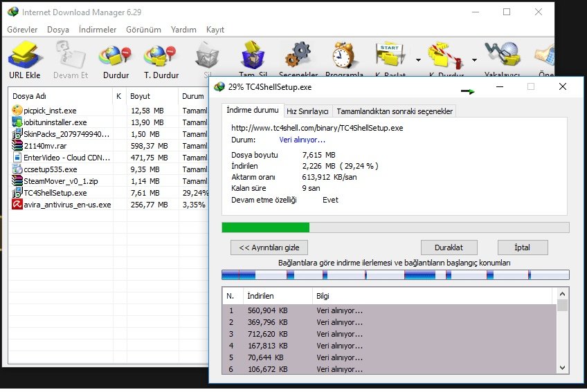Expand the K. Başlat dropdown arrow
Screen dimensions: 587x392
pos(418,60)
